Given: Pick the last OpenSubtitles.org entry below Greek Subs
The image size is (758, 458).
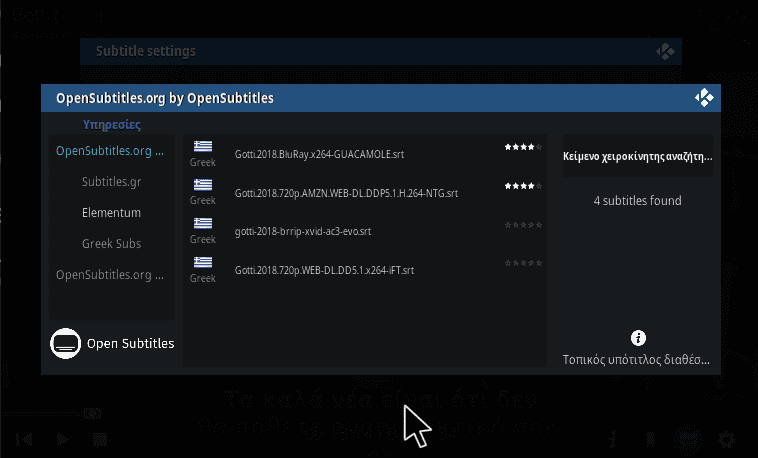Looking at the screenshot, I should tap(110, 275).
